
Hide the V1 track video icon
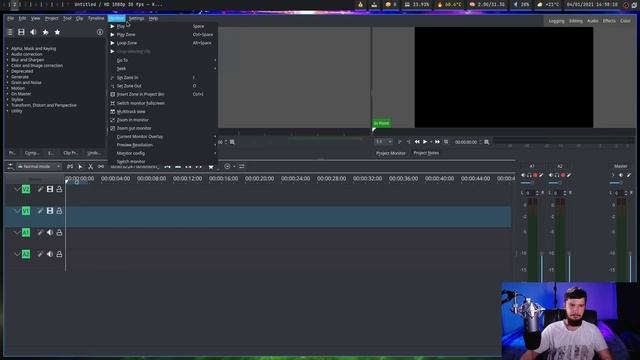click(50, 211)
